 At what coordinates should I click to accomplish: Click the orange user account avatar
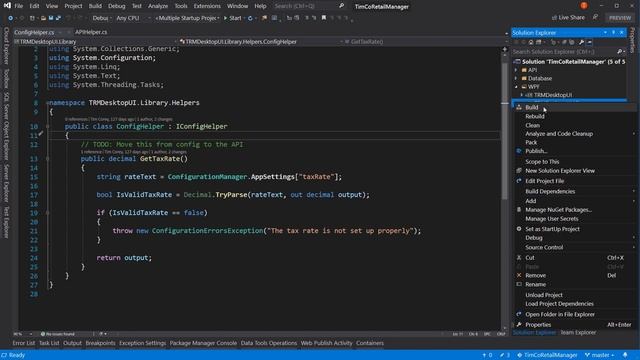584,5
